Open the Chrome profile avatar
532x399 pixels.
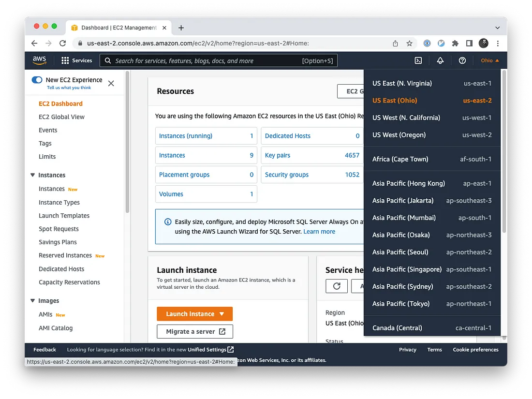[x=484, y=43]
